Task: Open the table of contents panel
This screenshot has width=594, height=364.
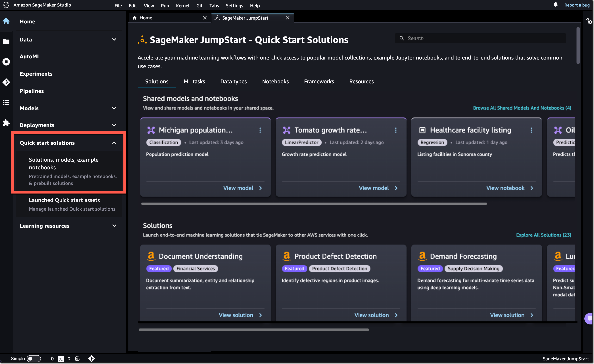Action: (6, 103)
